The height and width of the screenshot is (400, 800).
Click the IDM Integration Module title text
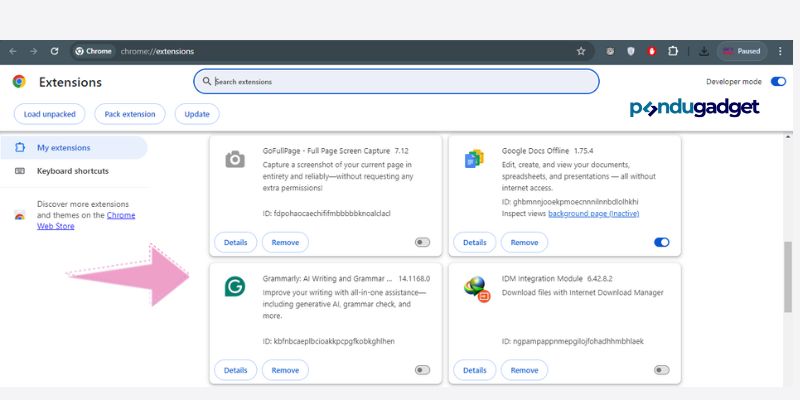click(542, 279)
